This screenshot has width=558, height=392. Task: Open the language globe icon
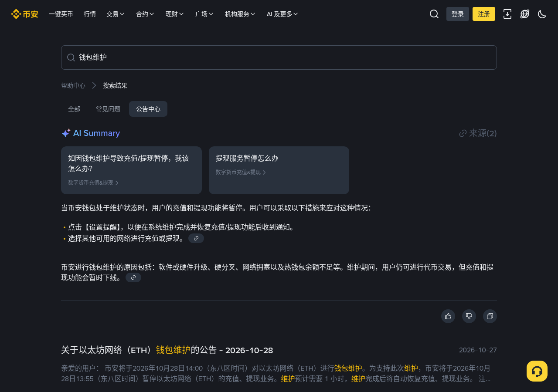(525, 14)
